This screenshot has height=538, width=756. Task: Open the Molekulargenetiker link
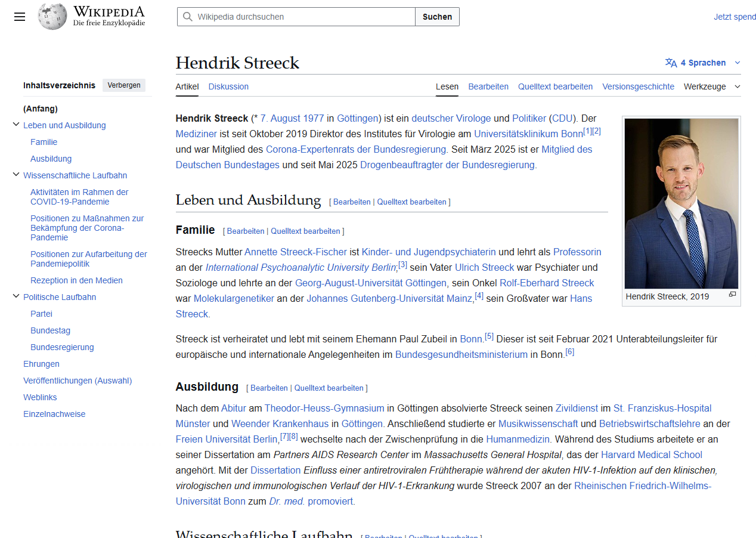[234, 298]
